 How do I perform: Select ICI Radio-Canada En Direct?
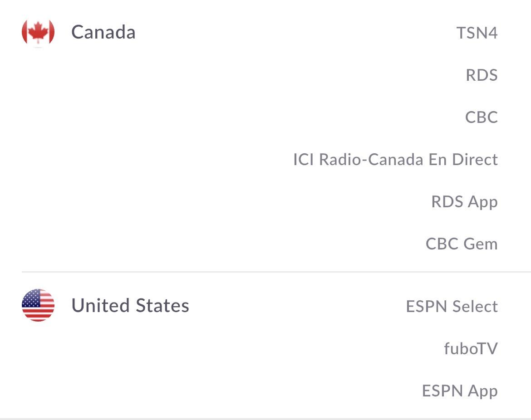tap(395, 160)
